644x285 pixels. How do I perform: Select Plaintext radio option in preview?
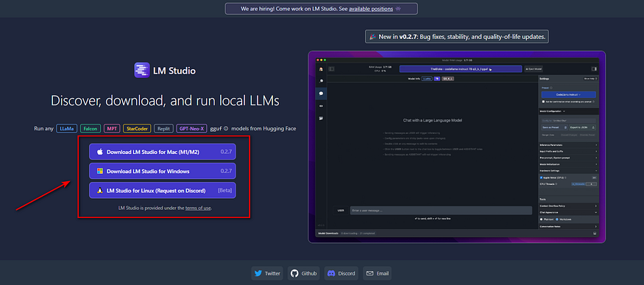[541, 219]
